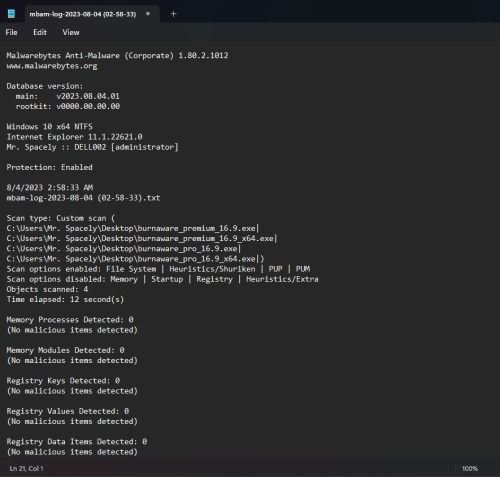Click the www.malwarebytes.org text
This screenshot has height=477, width=500.
tap(52, 66)
